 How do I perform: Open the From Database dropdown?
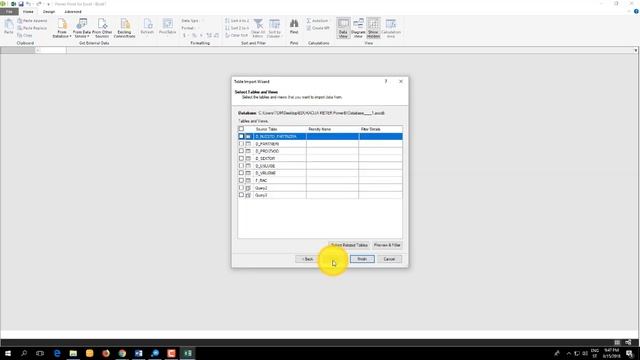pyautogui.click(x=62, y=28)
